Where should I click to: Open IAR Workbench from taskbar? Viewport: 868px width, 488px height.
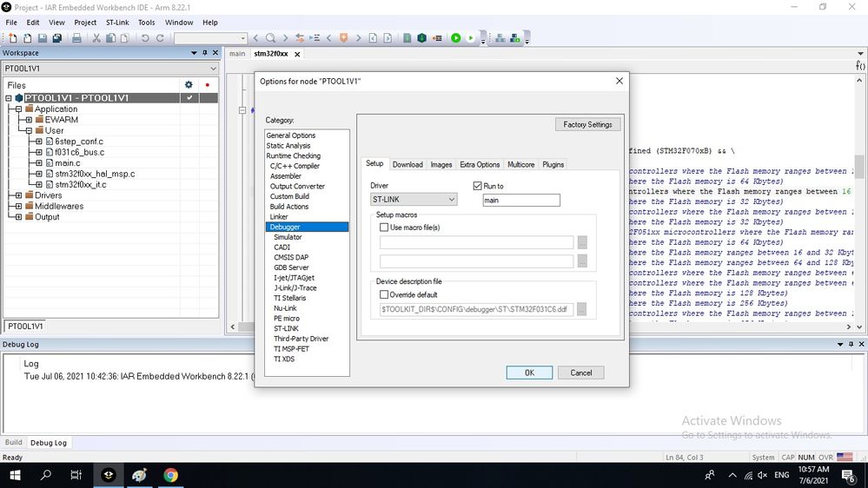click(109, 475)
